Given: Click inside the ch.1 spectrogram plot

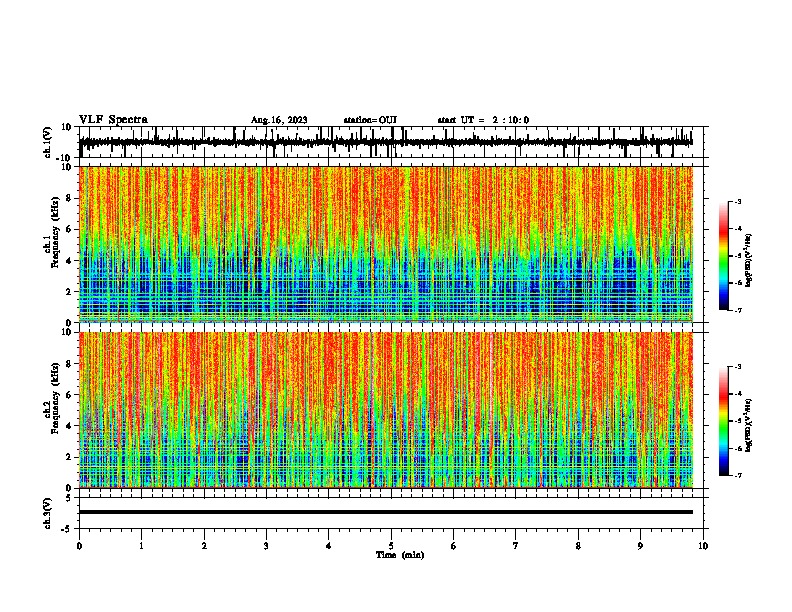Looking at the screenshot, I should click(x=386, y=244).
